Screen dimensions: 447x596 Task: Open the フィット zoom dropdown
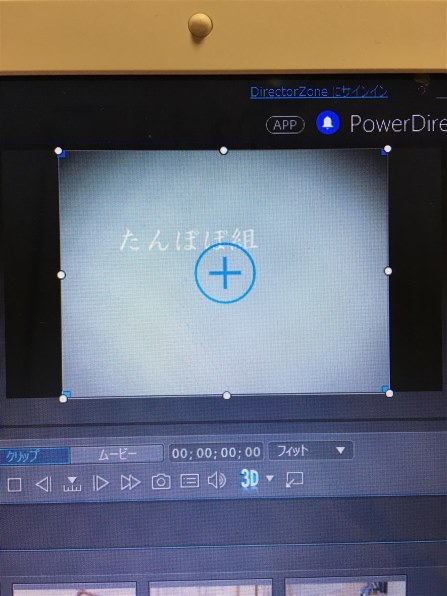click(x=311, y=451)
